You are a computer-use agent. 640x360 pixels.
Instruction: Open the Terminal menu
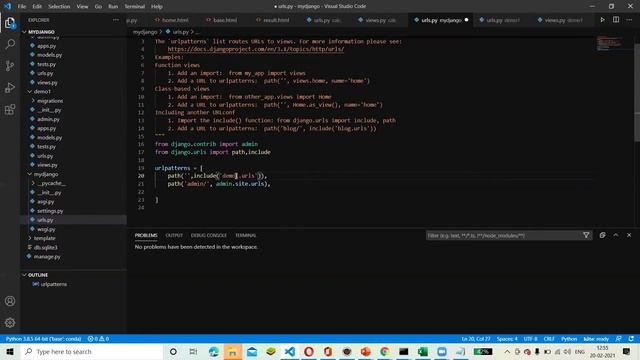point(135,7)
